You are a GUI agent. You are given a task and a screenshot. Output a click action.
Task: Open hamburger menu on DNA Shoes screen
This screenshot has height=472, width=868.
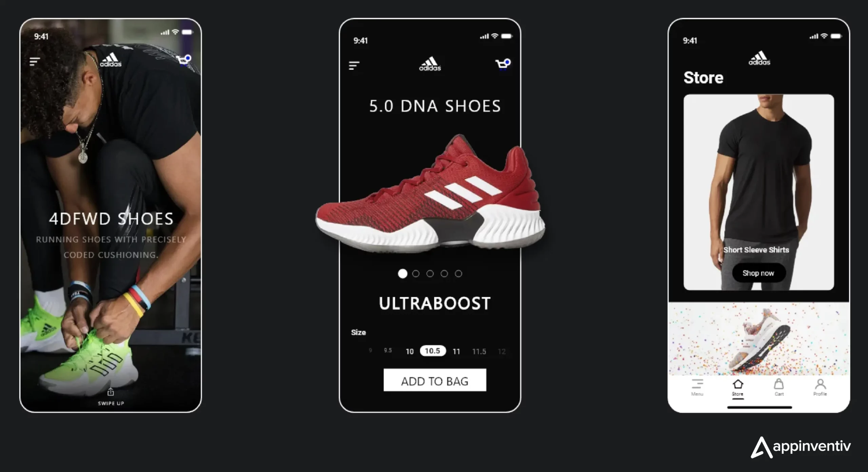(354, 65)
